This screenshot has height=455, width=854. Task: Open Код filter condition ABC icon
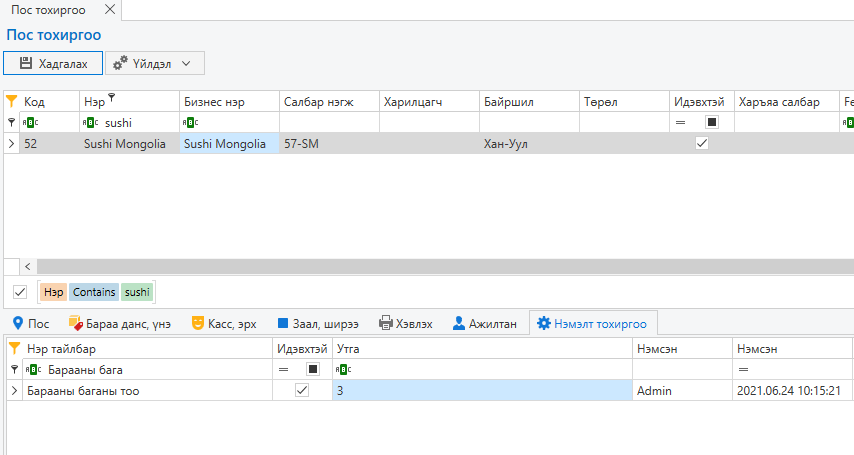(30, 123)
